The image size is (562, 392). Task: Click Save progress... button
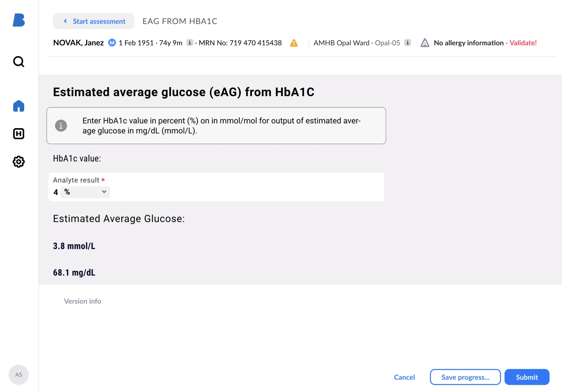click(465, 377)
